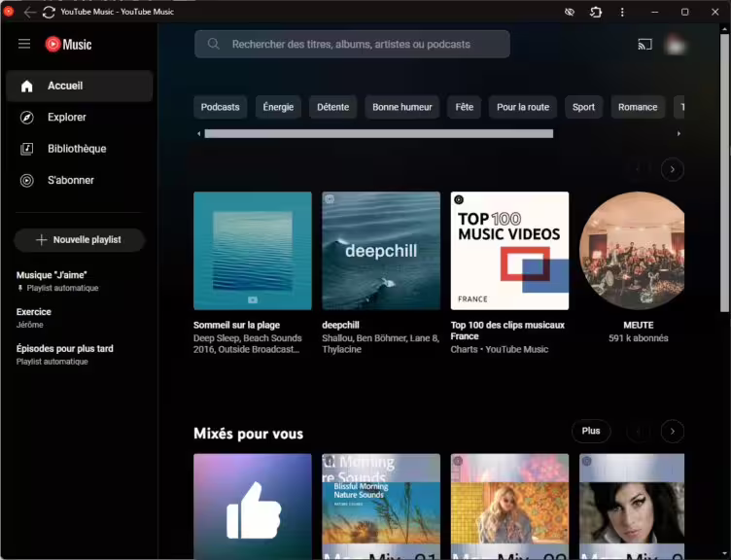
Task: Click the Plus button
Action: point(591,432)
